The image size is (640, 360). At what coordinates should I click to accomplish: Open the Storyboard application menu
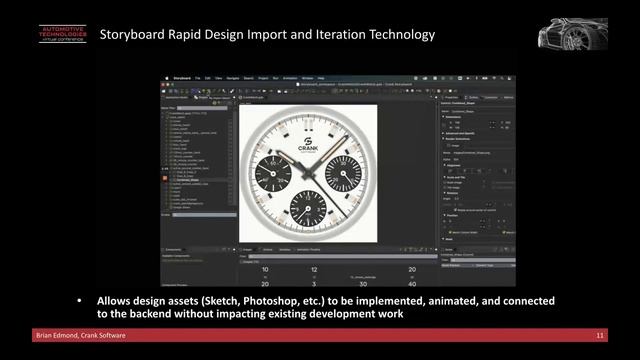(182, 78)
